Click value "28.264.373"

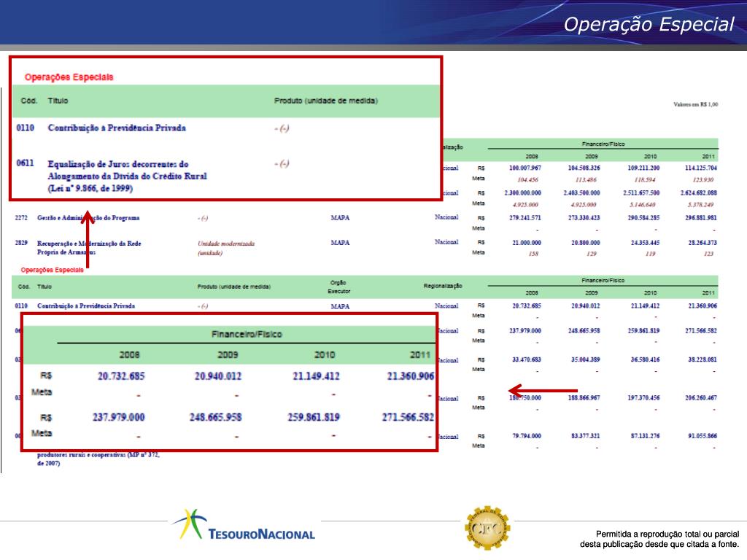[703, 243]
